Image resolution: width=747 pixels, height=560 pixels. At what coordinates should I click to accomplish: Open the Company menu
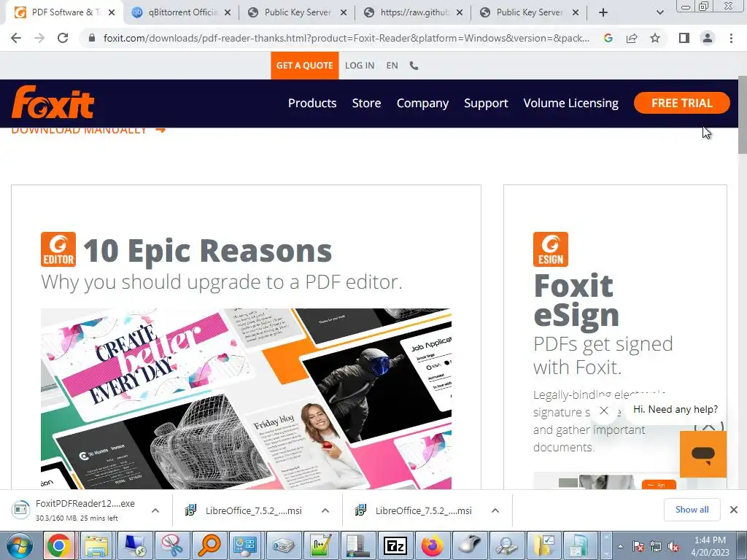pos(422,103)
